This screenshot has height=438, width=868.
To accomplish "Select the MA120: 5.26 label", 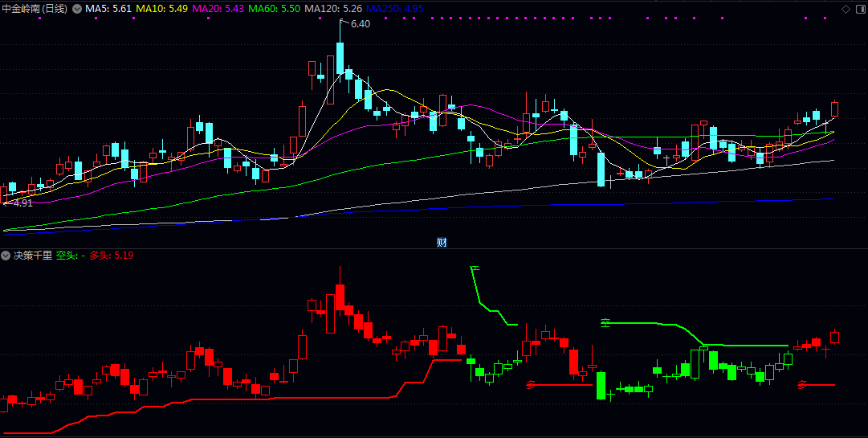I will coord(334,9).
